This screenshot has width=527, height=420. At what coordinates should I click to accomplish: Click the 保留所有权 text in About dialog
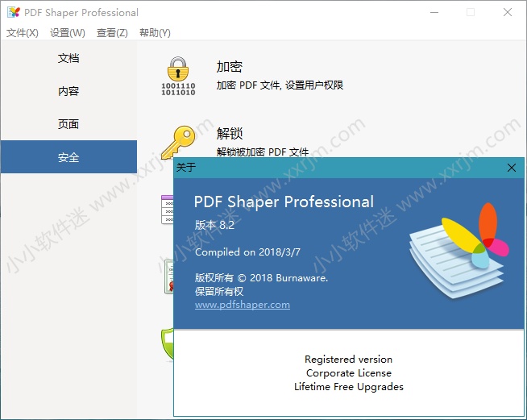(x=219, y=291)
